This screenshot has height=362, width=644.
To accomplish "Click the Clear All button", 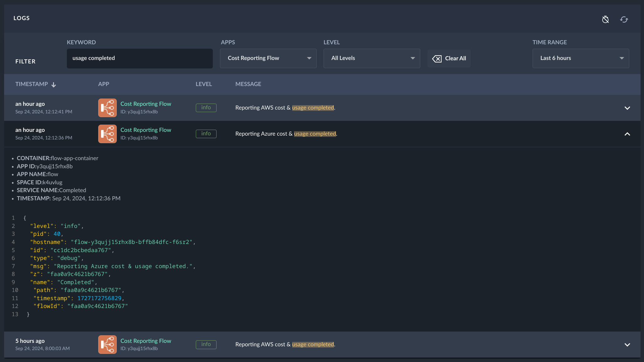I will click(449, 58).
